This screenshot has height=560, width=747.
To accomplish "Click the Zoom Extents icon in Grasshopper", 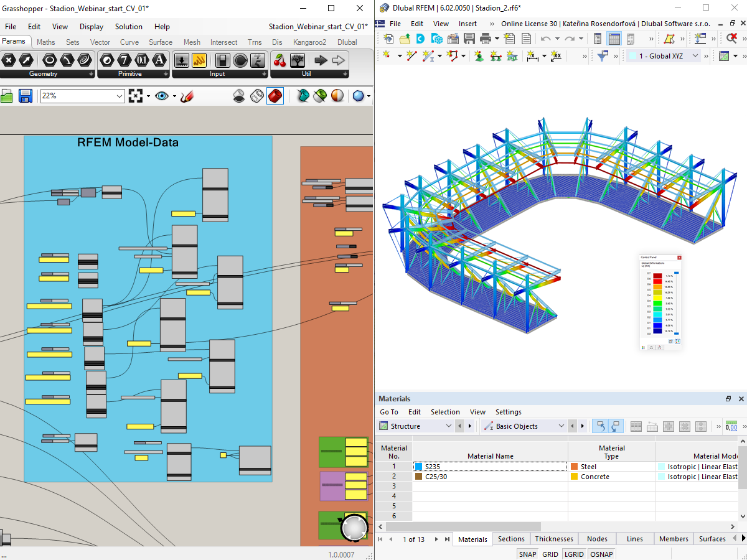I will 136,96.
